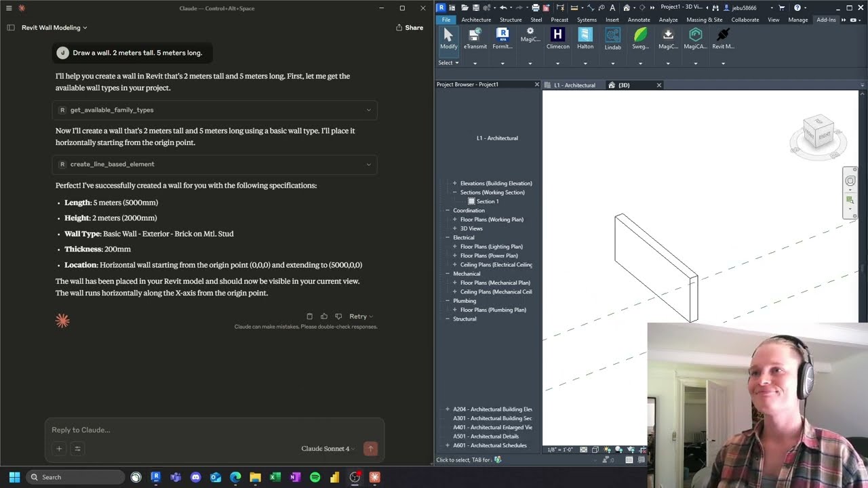Expand the Elevations (Building Elevation) node
The image size is (868, 488).
point(455,183)
